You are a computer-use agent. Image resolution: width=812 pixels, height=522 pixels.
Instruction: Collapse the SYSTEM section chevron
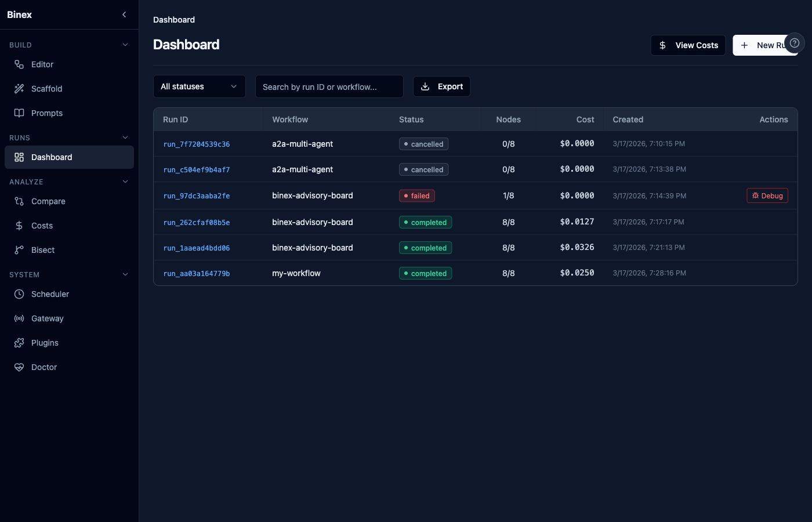[125, 274]
